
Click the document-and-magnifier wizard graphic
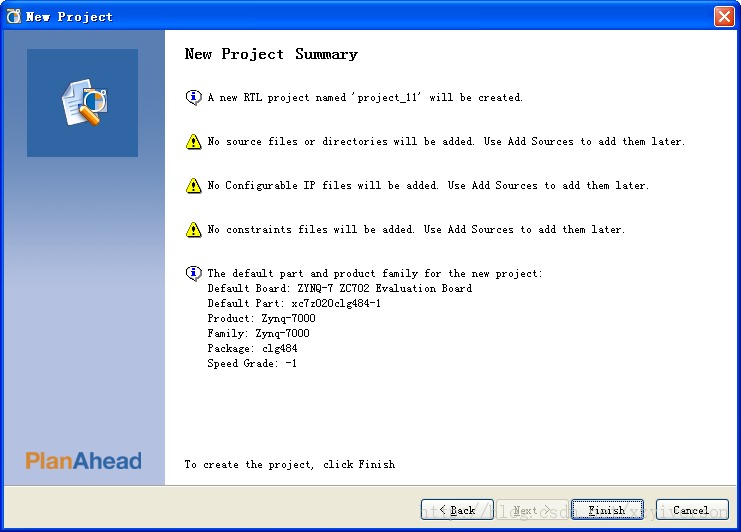click(x=85, y=102)
